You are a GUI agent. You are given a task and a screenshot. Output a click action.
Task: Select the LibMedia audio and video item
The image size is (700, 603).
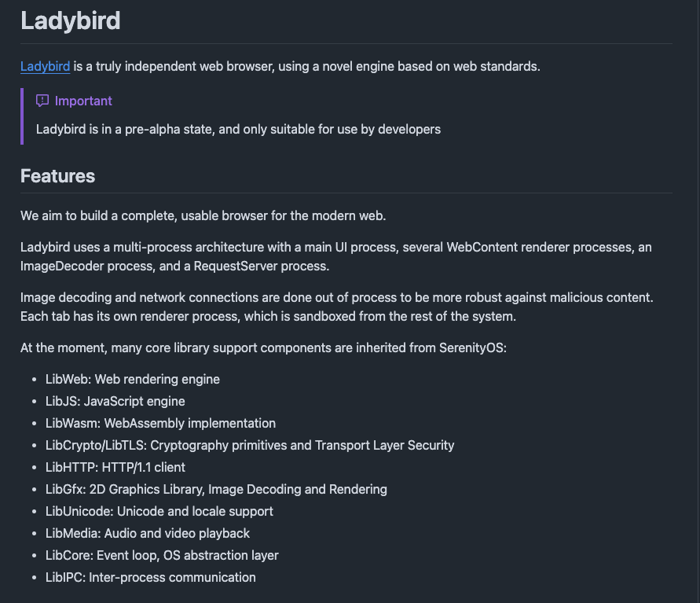(x=147, y=533)
